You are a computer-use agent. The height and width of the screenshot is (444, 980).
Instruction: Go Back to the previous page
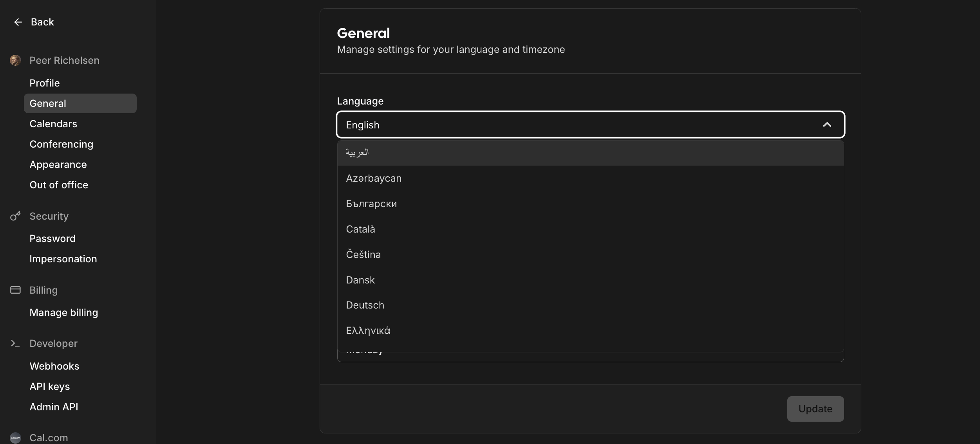(34, 22)
